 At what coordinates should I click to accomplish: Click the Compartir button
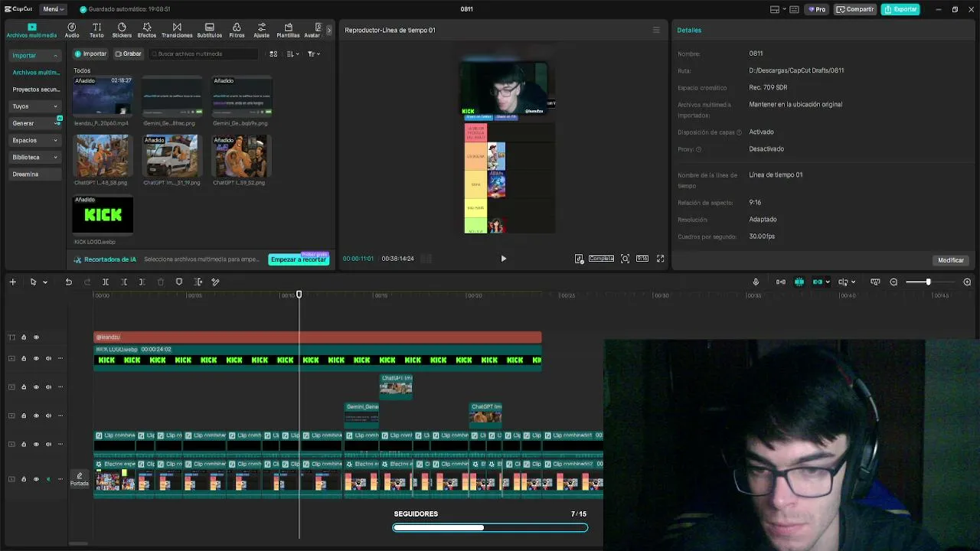(x=855, y=9)
